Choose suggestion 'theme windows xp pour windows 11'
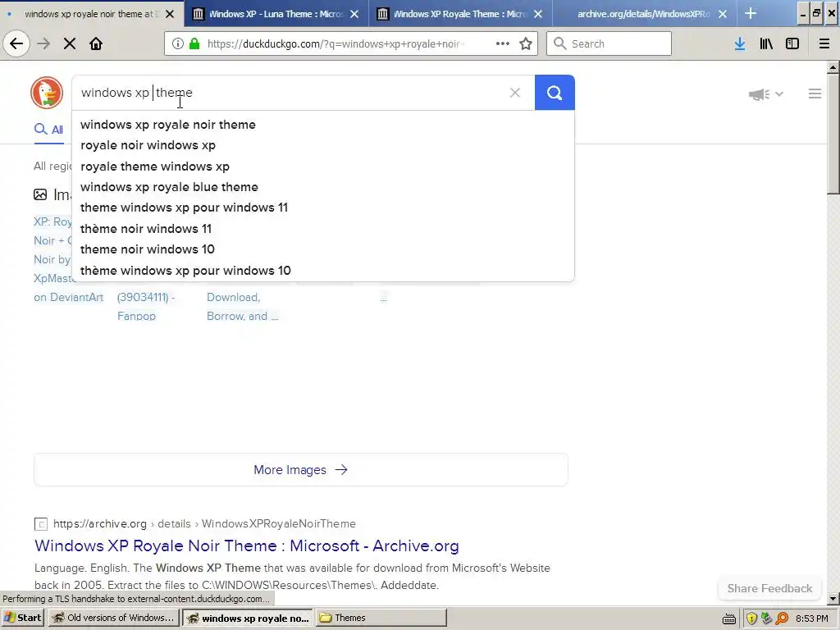Image resolution: width=840 pixels, height=630 pixels. pyautogui.click(x=323, y=208)
